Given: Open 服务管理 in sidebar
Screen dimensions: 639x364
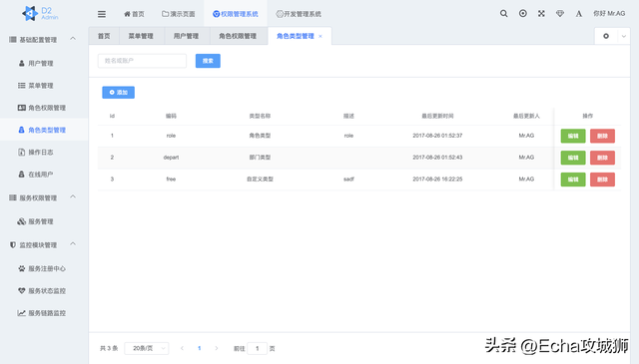Looking at the screenshot, I should point(44,221).
